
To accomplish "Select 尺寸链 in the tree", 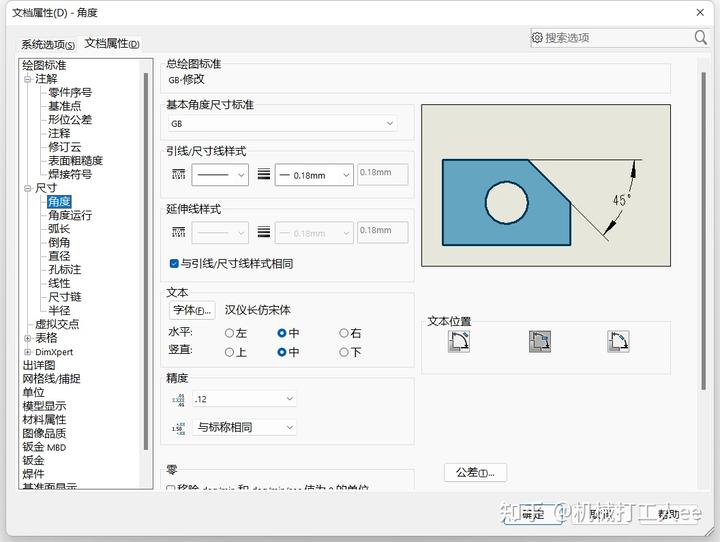I will (65, 297).
